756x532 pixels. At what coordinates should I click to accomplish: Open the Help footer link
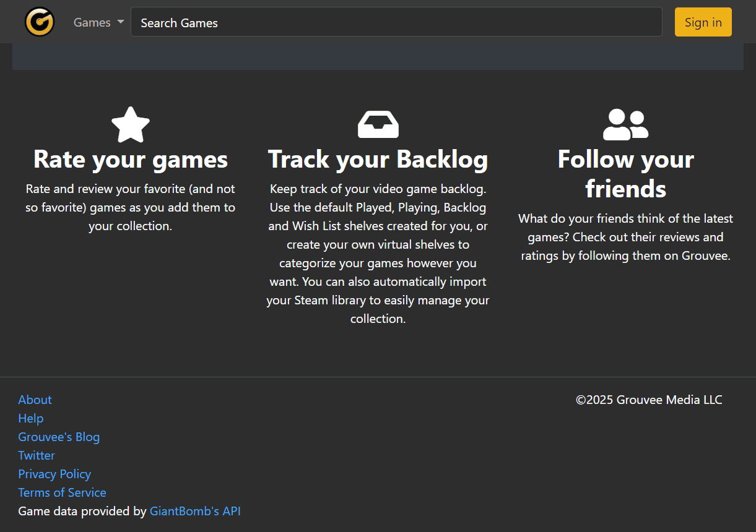31,418
